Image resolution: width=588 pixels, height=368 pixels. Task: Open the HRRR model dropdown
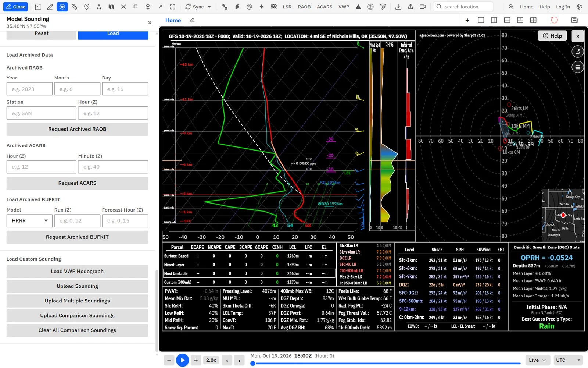[x=29, y=221]
